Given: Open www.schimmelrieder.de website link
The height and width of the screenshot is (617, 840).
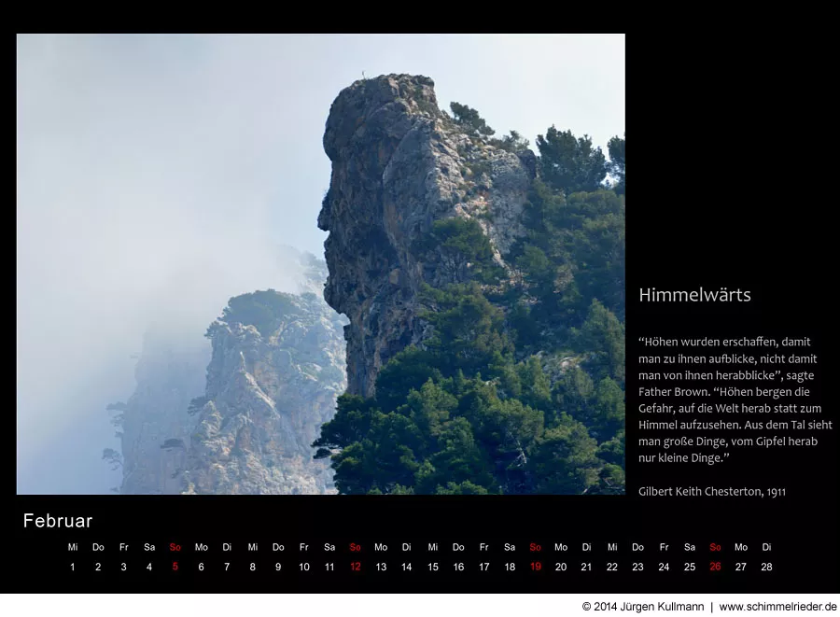Looking at the screenshot, I should (x=777, y=606).
